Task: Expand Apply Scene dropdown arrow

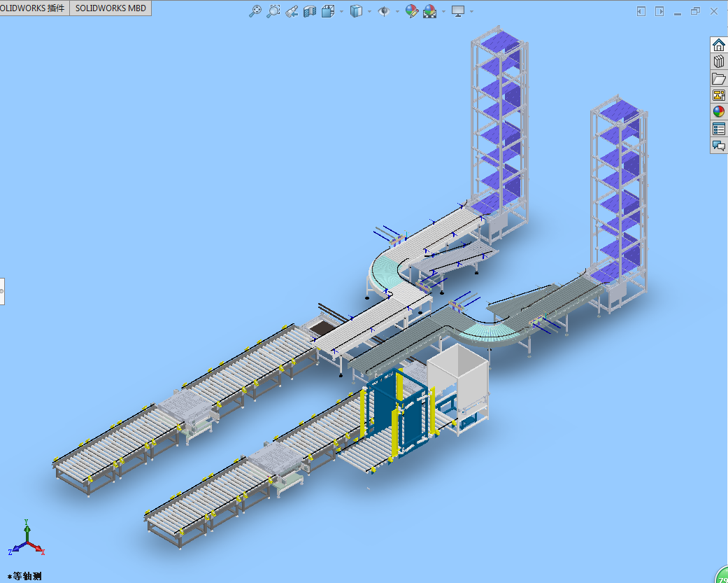Action: (444, 11)
